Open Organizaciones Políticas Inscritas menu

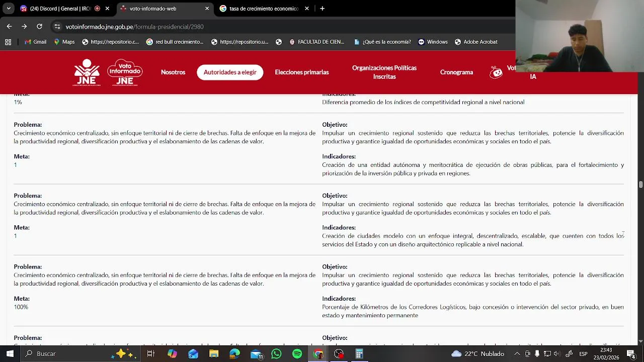pos(384,72)
